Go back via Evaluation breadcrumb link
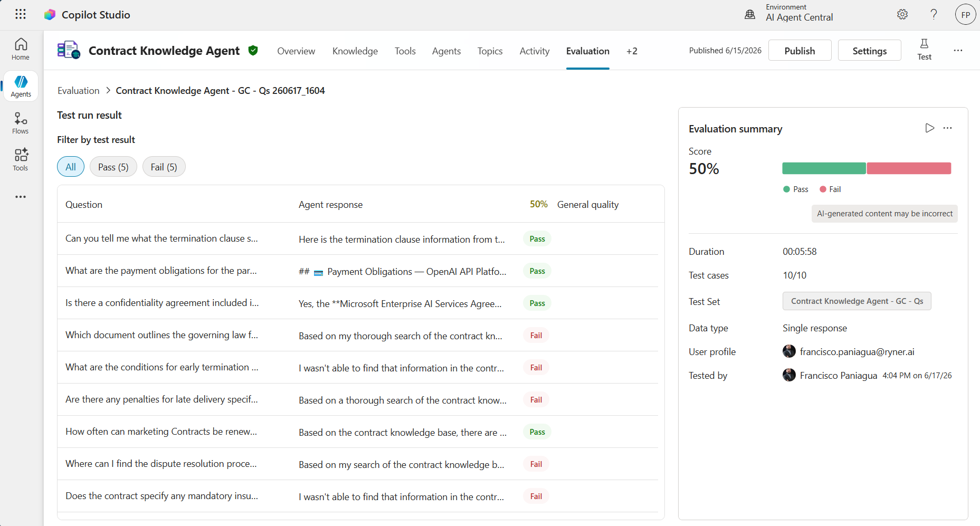 click(79, 91)
